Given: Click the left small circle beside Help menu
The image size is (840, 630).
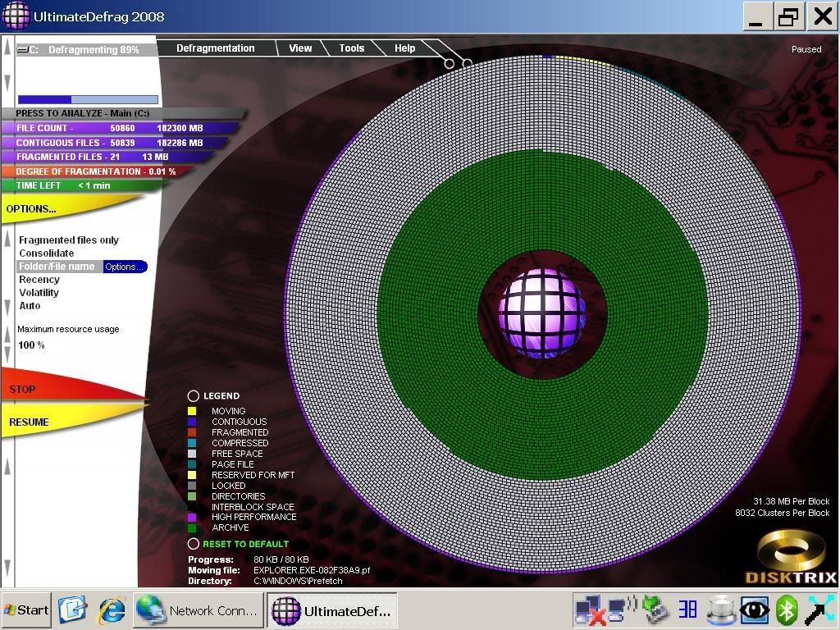Looking at the screenshot, I should (449, 64).
